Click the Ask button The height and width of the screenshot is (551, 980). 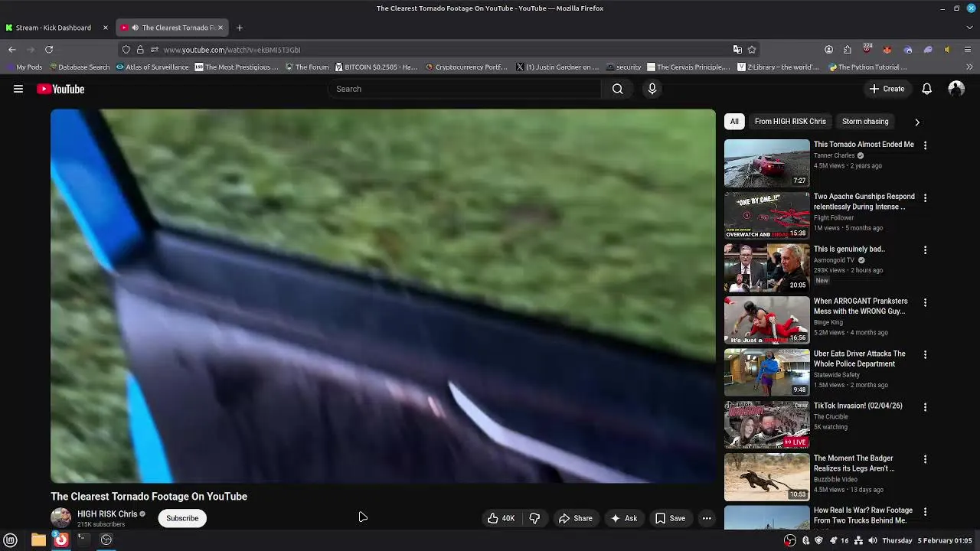[x=623, y=518]
